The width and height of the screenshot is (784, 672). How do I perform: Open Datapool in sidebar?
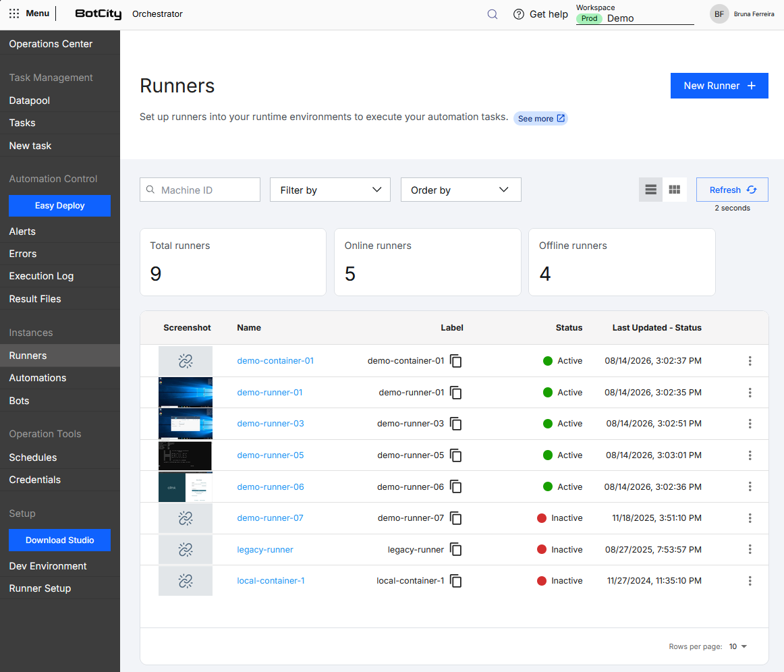tap(30, 101)
